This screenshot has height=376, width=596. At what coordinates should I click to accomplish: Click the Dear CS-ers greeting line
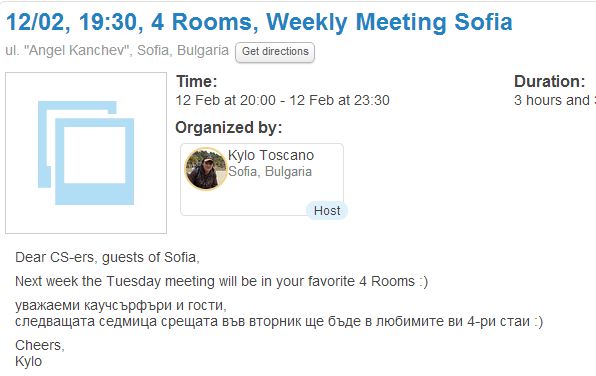tap(107, 257)
